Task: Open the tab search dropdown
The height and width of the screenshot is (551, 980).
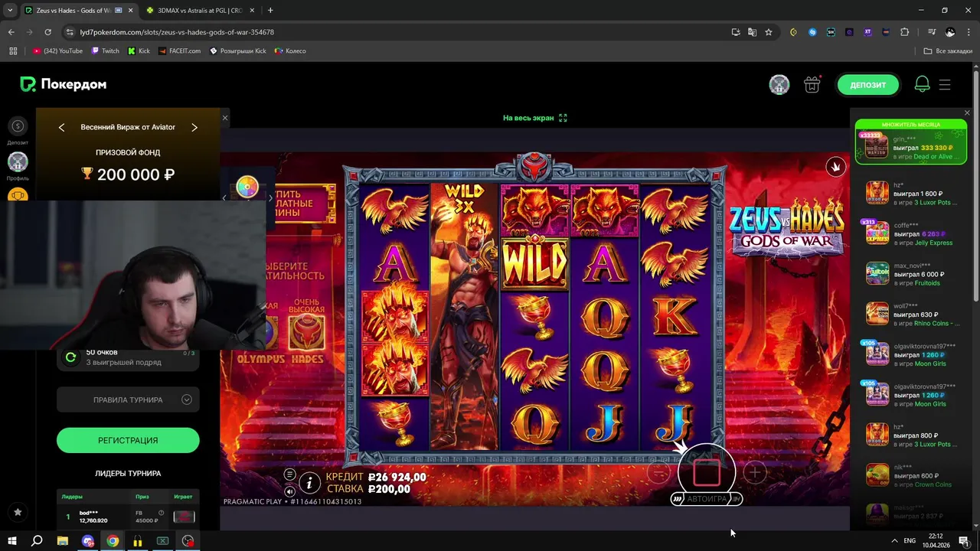Action: [9, 11]
